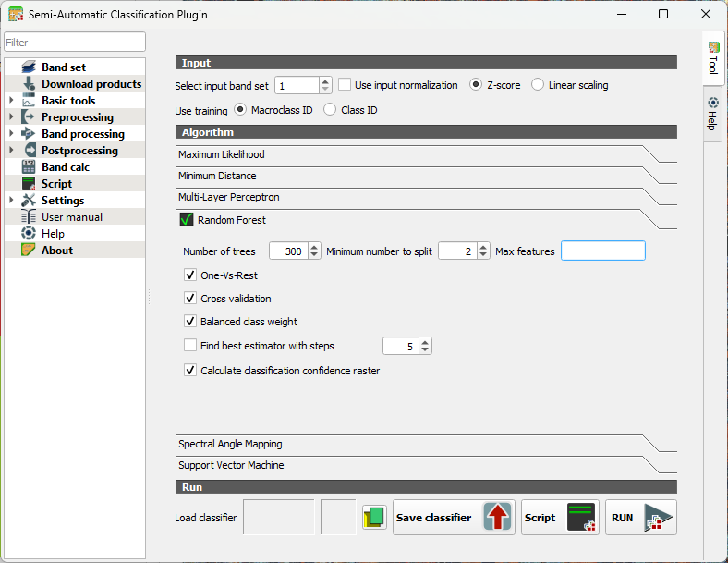The image size is (728, 563).
Task: Click the Help lifebuoy icon in sidebar
Action: (x=28, y=234)
